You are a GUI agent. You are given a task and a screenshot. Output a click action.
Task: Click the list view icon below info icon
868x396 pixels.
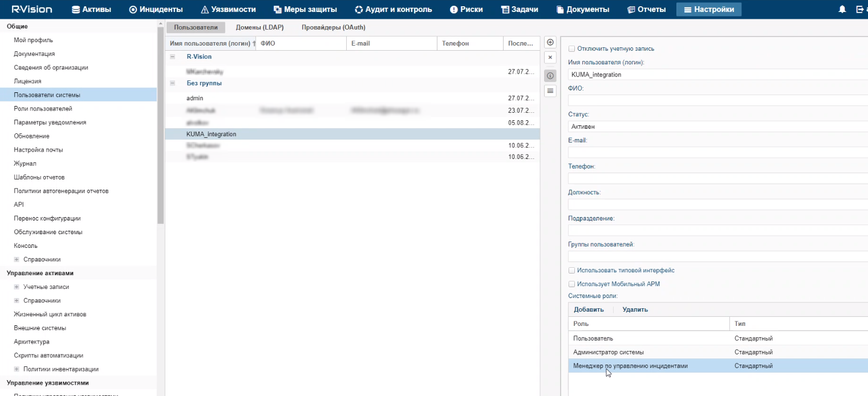coord(549,91)
